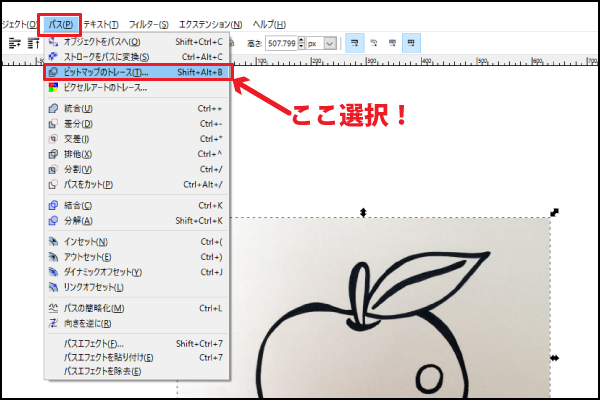Click the インセット inset icon
This screenshot has width=600, height=400.
54,241
